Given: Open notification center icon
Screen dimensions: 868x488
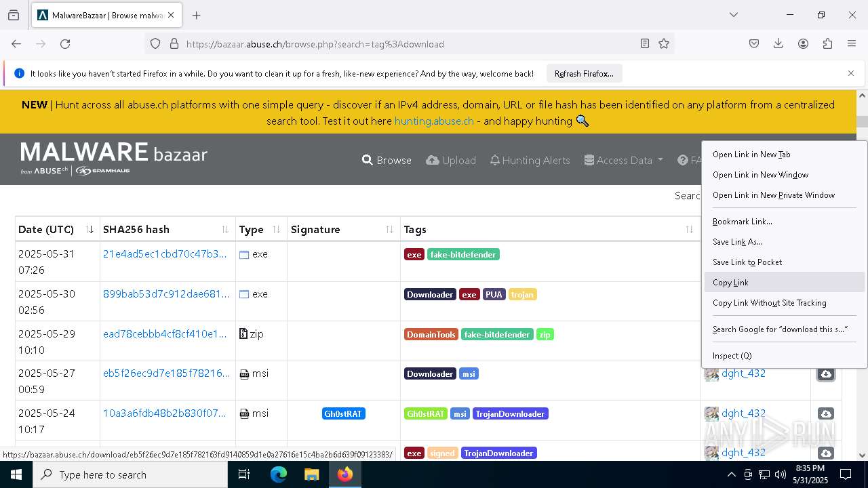Looking at the screenshot, I should (x=846, y=474).
